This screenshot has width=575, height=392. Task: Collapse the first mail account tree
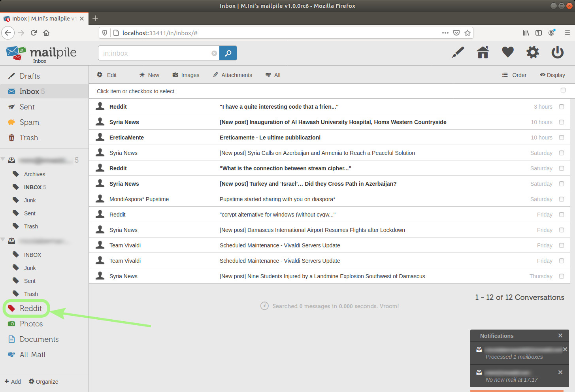coord(3,159)
